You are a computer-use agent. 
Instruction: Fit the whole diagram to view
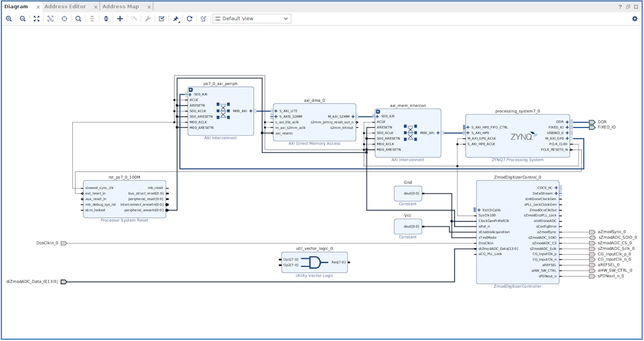37,19
